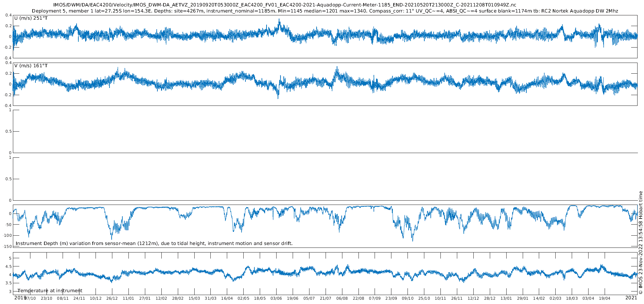Viewport: 644px width, 304px height.
Task: Click the '5' tick on the temperature axis
Action: 10,258
